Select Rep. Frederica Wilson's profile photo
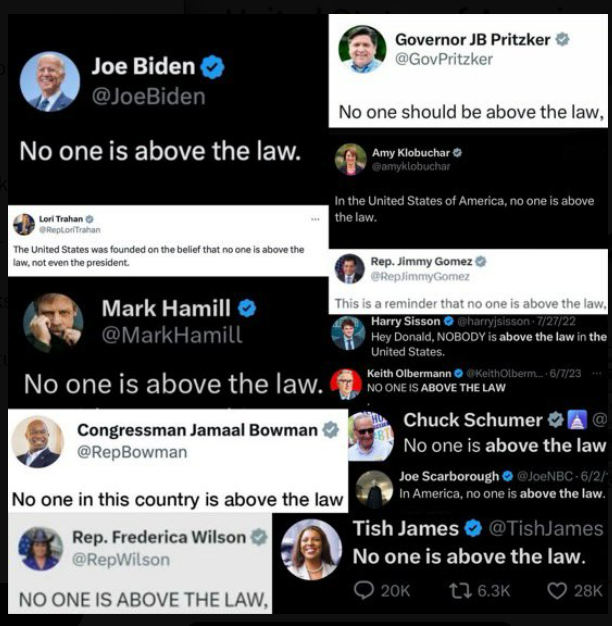The image size is (612, 626). [x=40, y=549]
